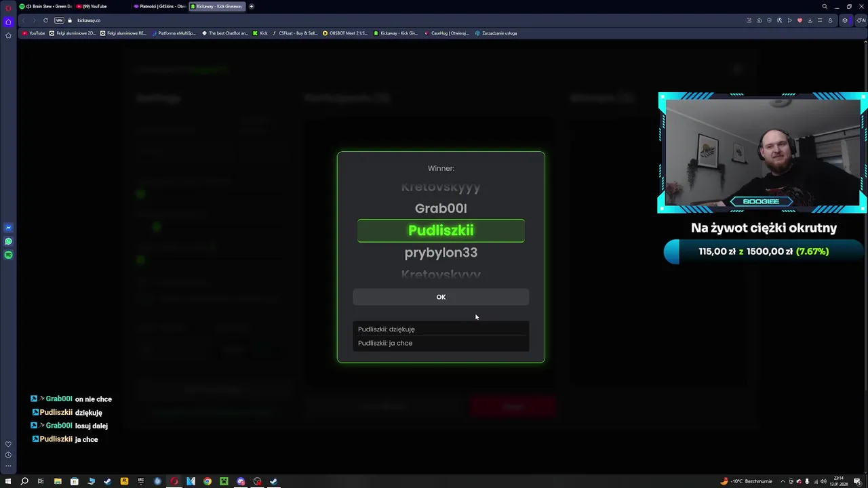
Task: Open the extensions cube icon
Action: [x=844, y=20]
